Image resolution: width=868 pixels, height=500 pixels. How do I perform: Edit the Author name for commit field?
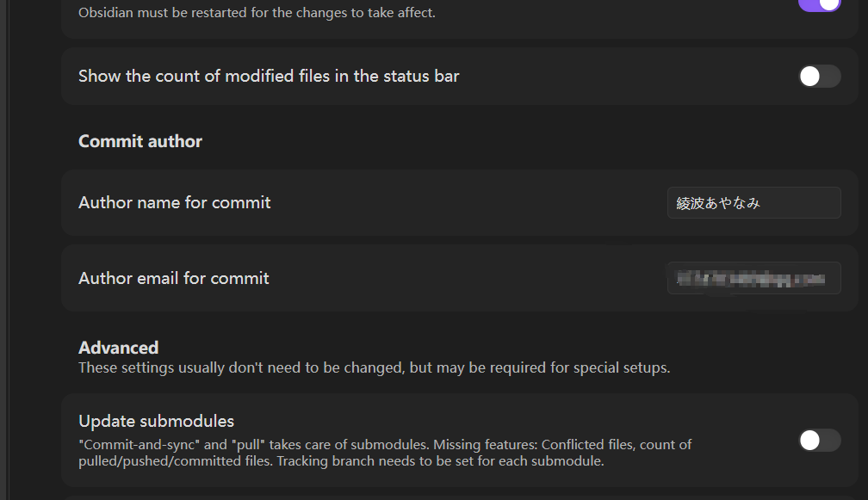coord(754,203)
